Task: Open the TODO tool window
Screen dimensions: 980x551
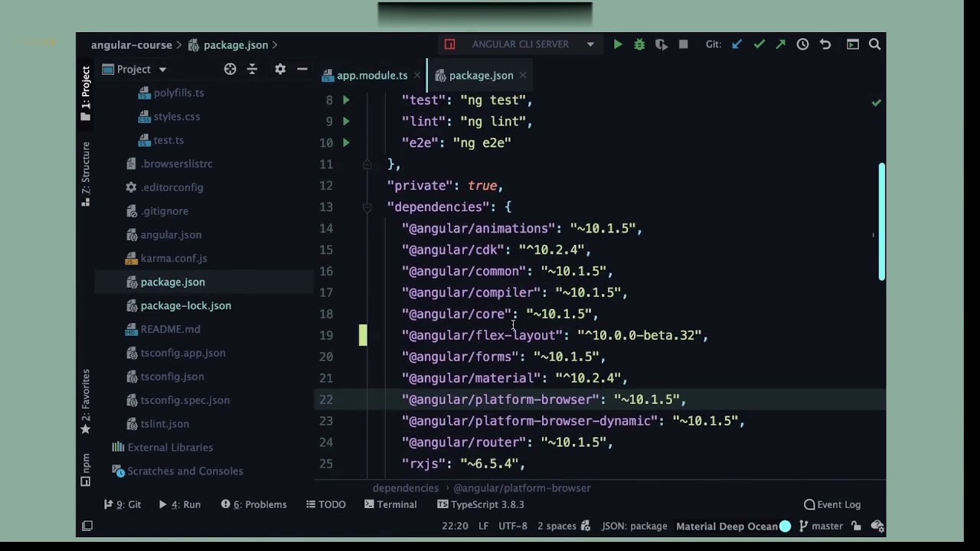Action: point(325,504)
